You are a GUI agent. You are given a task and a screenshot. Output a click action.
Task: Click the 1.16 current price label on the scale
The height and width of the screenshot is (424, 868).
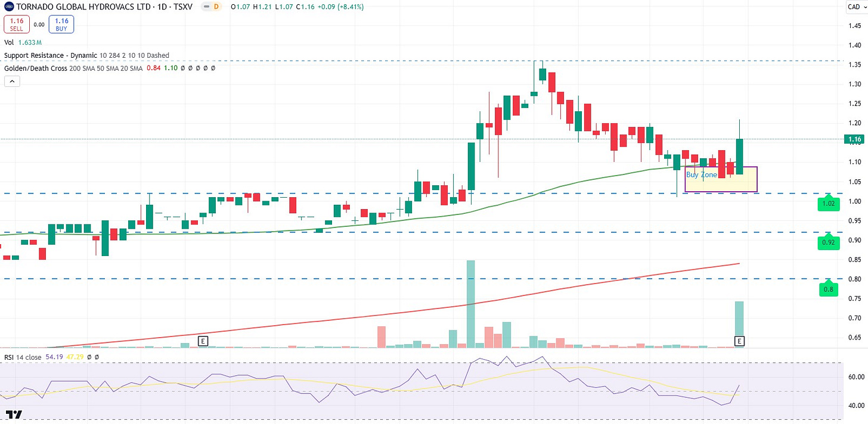(855, 139)
